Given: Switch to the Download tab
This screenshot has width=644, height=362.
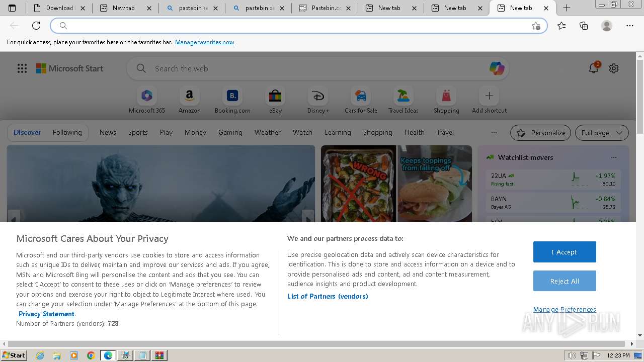Looking at the screenshot, I should pos(59,8).
